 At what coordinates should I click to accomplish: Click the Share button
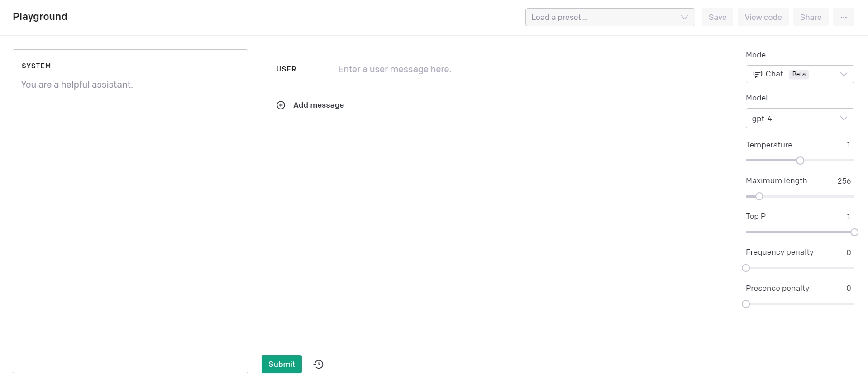coord(811,17)
